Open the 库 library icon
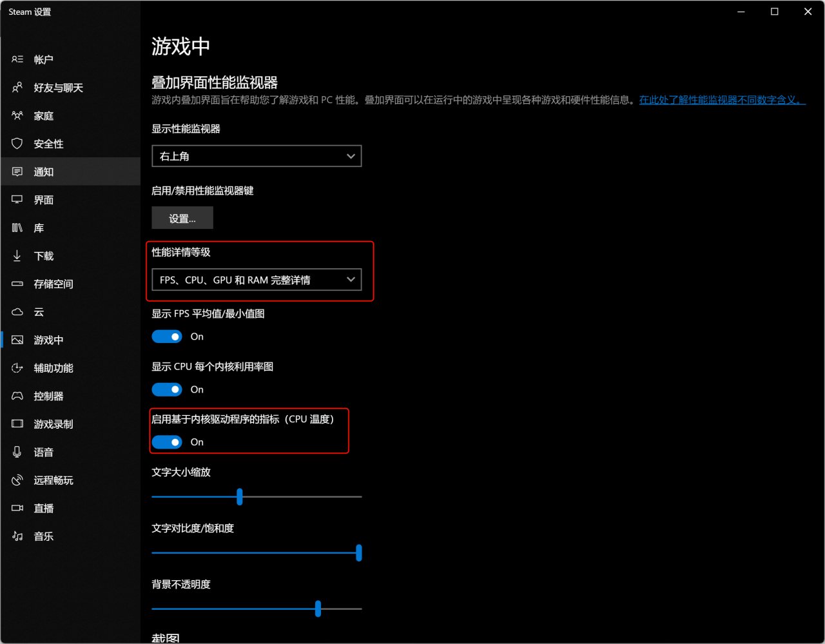The width and height of the screenshot is (825, 644). tap(17, 228)
